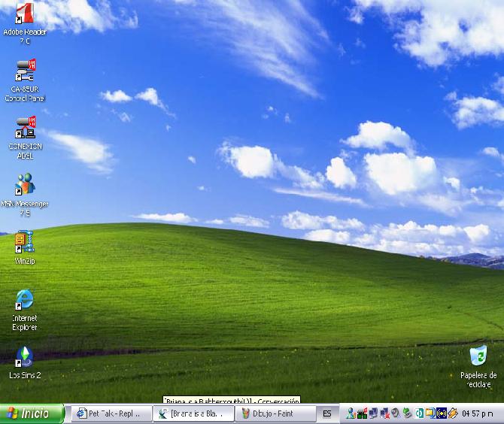Click the disconnected network tray icon with red X

pos(384,413)
